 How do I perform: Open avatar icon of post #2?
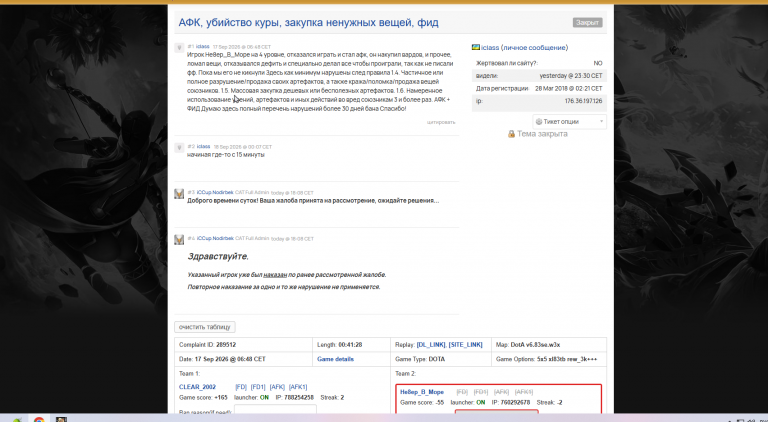coord(179,147)
